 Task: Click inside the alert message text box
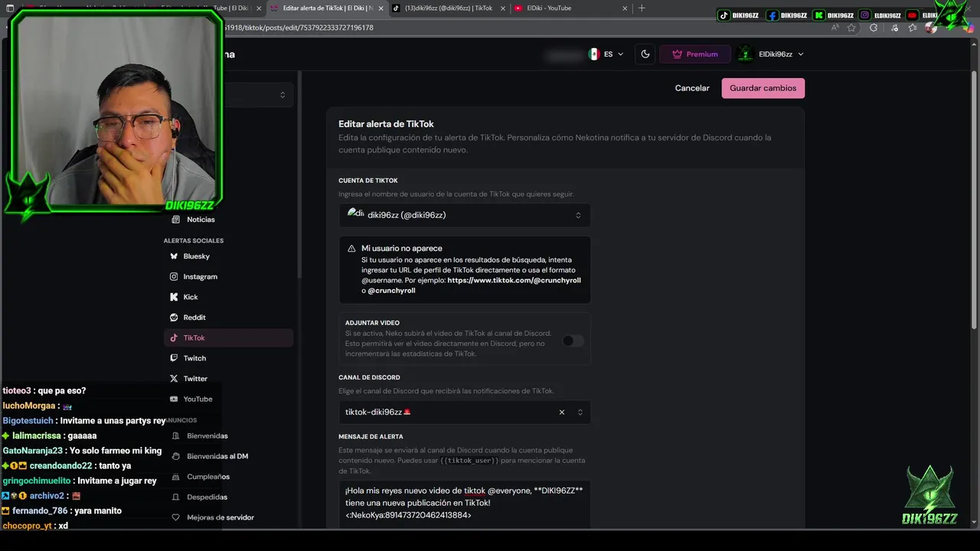coord(465,503)
